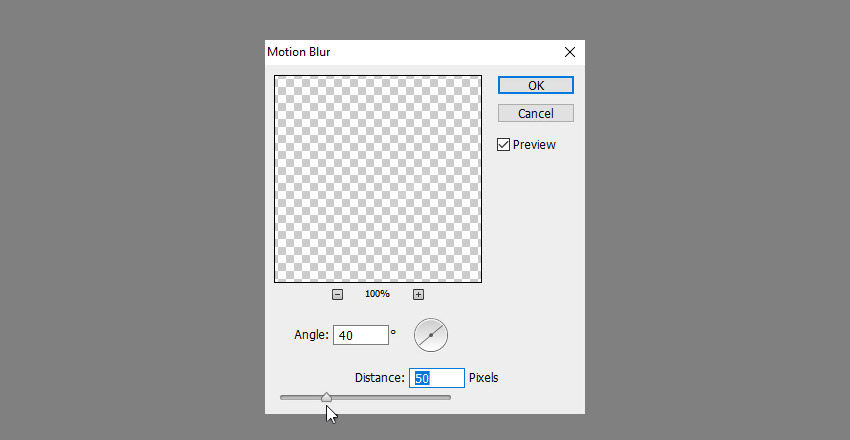Confirm the blur with the OK button

(536, 85)
